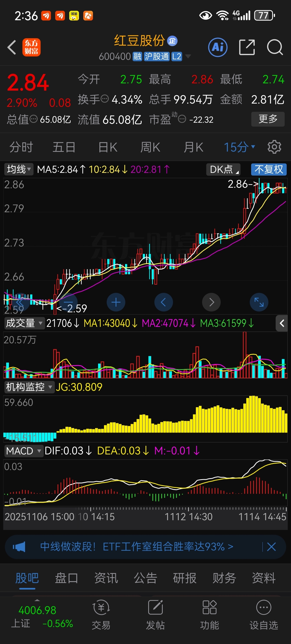The image size is (291, 644).
Task: Tap the 总值 info circle icon
Action: click(33, 119)
